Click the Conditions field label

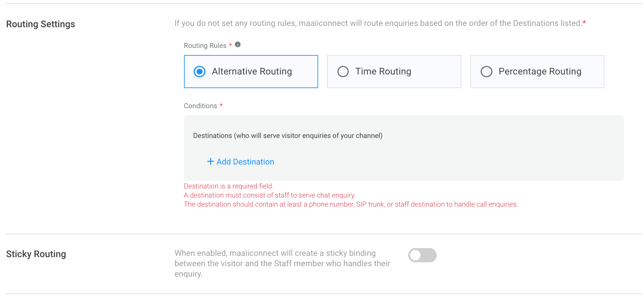point(201,106)
